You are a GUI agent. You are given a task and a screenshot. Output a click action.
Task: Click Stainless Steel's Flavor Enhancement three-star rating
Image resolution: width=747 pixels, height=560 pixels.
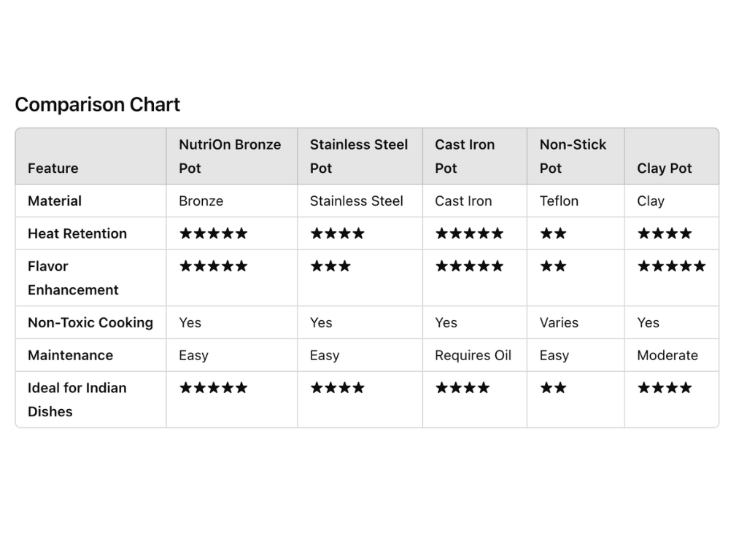click(330, 266)
